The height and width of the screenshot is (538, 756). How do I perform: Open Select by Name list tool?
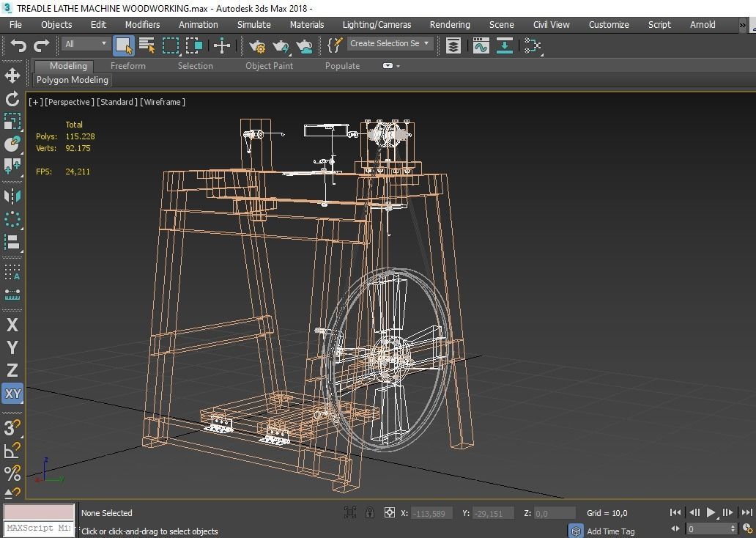pyautogui.click(x=147, y=45)
